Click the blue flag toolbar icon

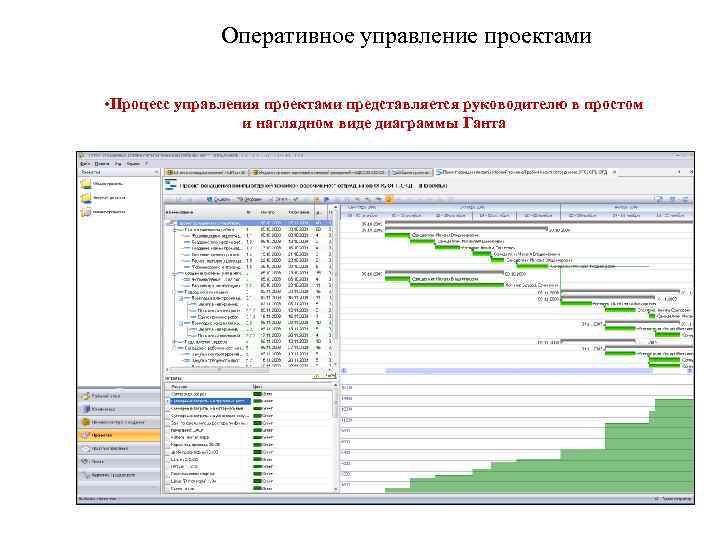coord(326,199)
